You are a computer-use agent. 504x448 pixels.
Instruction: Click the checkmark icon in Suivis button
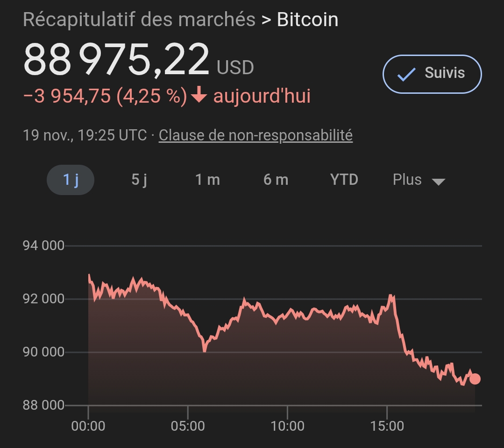tap(406, 74)
